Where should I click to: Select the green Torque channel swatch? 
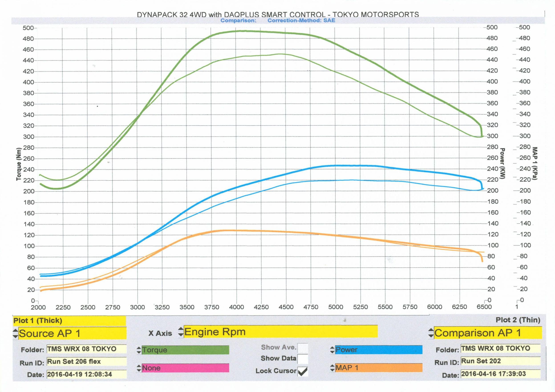(x=185, y=350)
